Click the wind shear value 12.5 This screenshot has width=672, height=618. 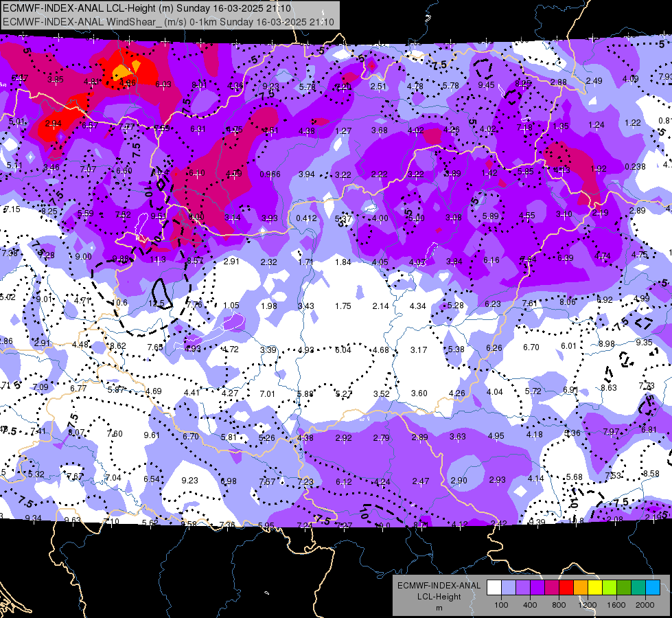pyautogui.click(x=157, y=304)
